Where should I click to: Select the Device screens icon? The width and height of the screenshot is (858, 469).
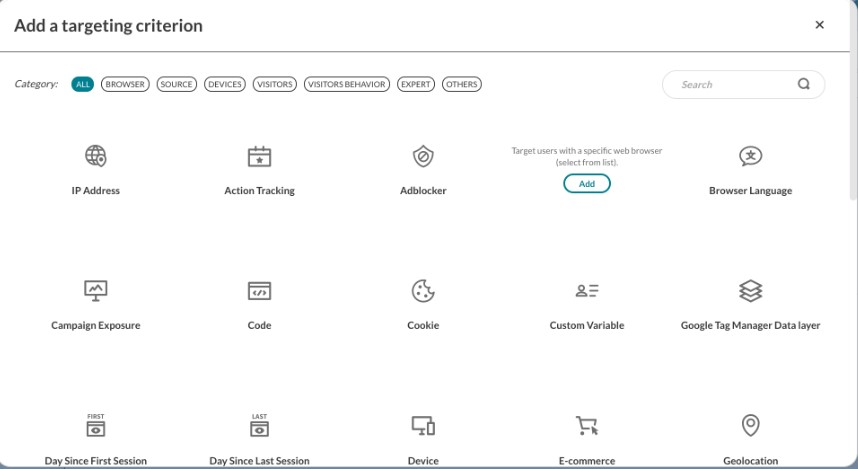(423, 425)
